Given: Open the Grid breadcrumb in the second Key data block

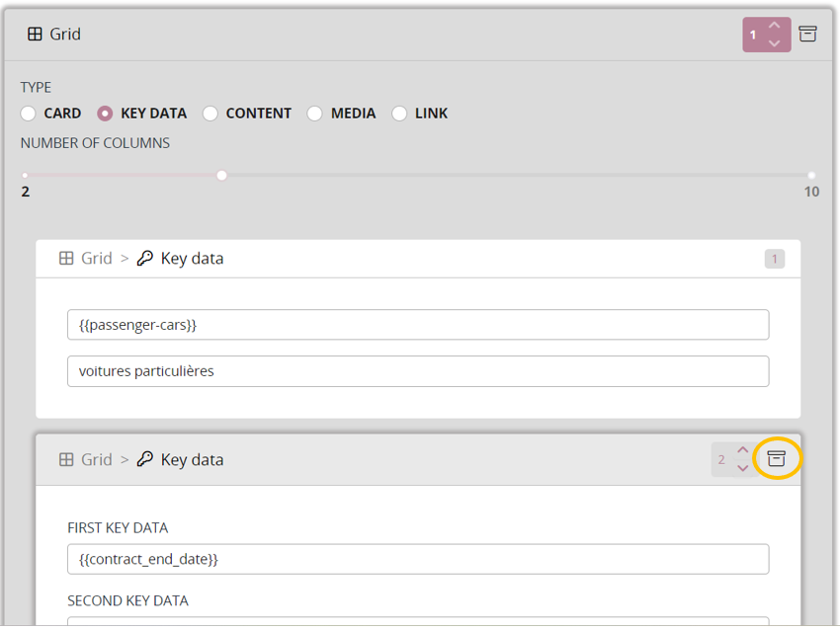Looking at the screenshot, I should (97, 460).
